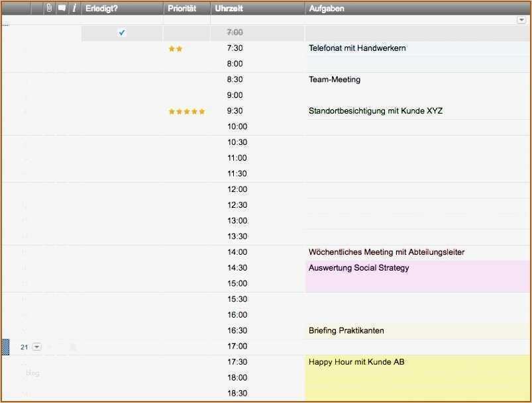532x403 pixels.
Task: Click the empty Priorität cell in the 8:30 row
Action: [187, 79]
